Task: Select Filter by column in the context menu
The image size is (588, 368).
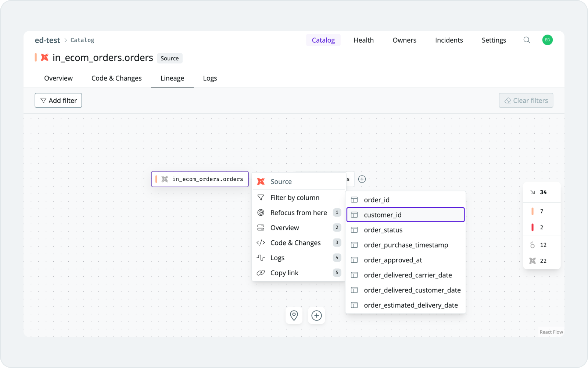Action: 299,198
